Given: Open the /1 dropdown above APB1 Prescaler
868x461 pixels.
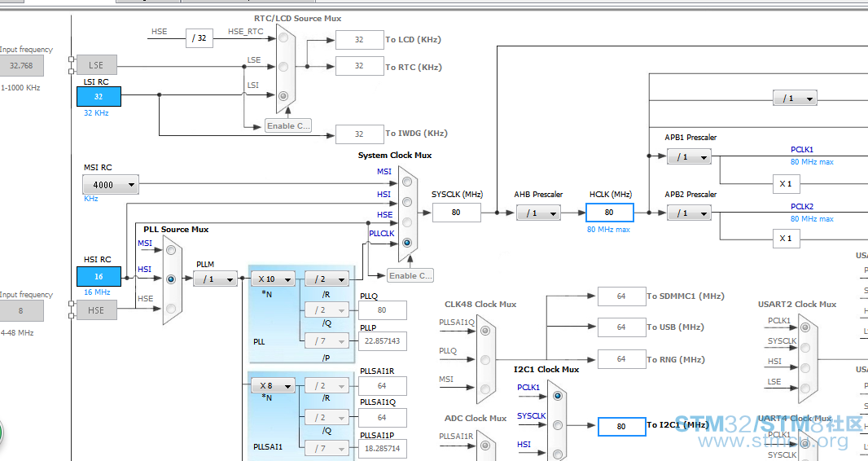Looking at the screenshot, I should [x=795, y=99].
